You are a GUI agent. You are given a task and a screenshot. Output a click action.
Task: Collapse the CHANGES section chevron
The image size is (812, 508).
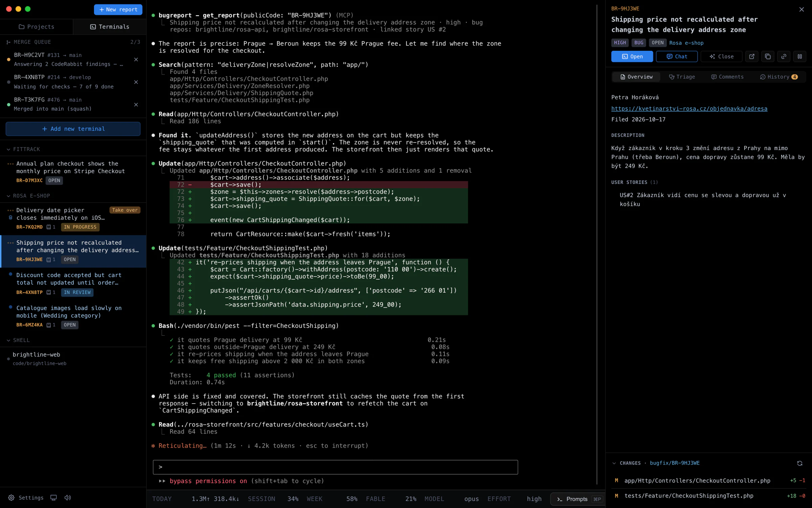click(614, 463)
